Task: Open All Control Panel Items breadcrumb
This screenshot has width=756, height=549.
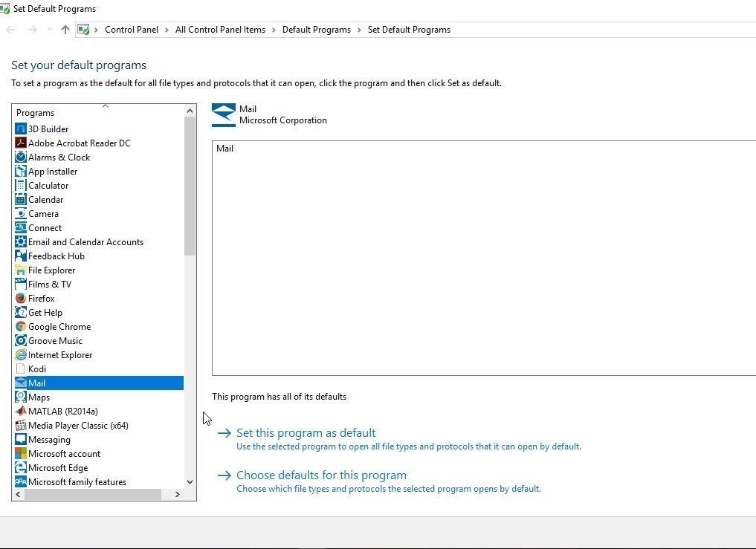Action: pyautogui.click(x=220, y=30)
